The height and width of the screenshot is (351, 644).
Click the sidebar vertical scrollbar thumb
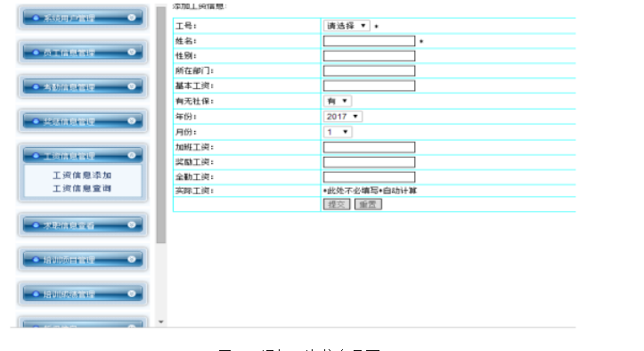[161, 125]
